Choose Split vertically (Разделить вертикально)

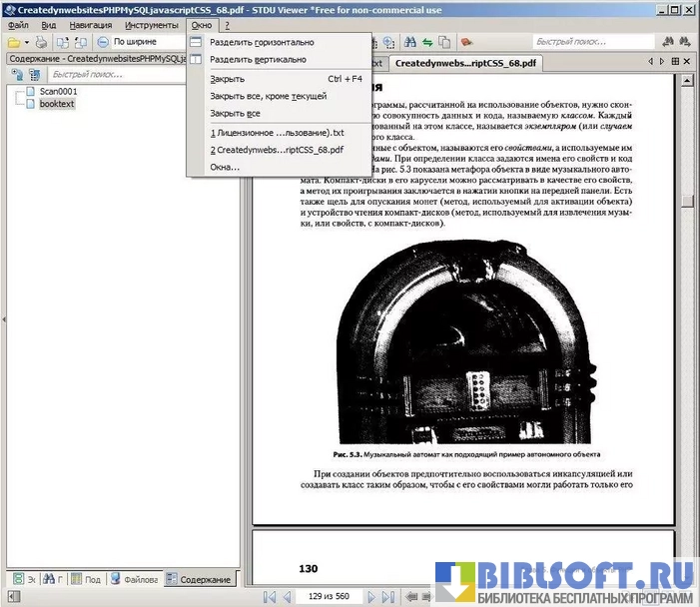click(258, 59)
